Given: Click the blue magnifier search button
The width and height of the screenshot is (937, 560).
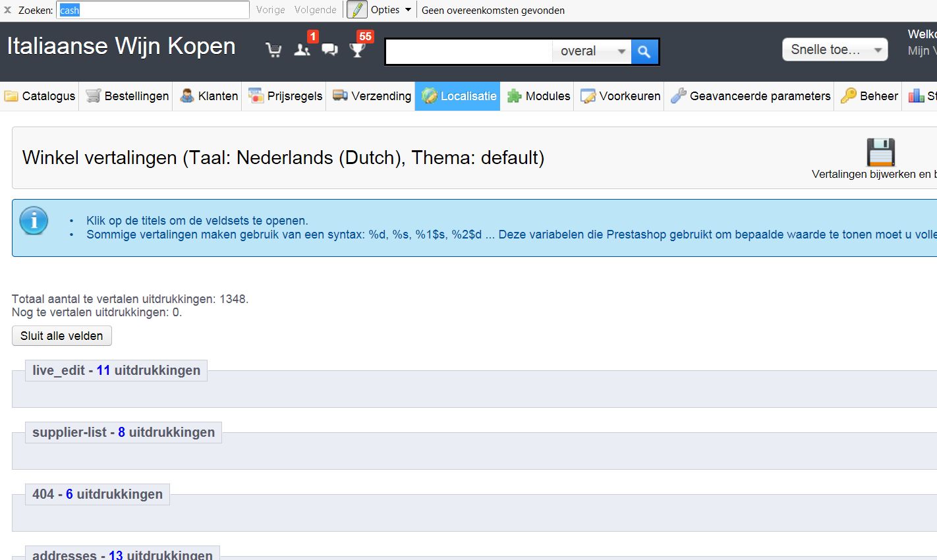Looking at the screenshot, I should point(644,51).
